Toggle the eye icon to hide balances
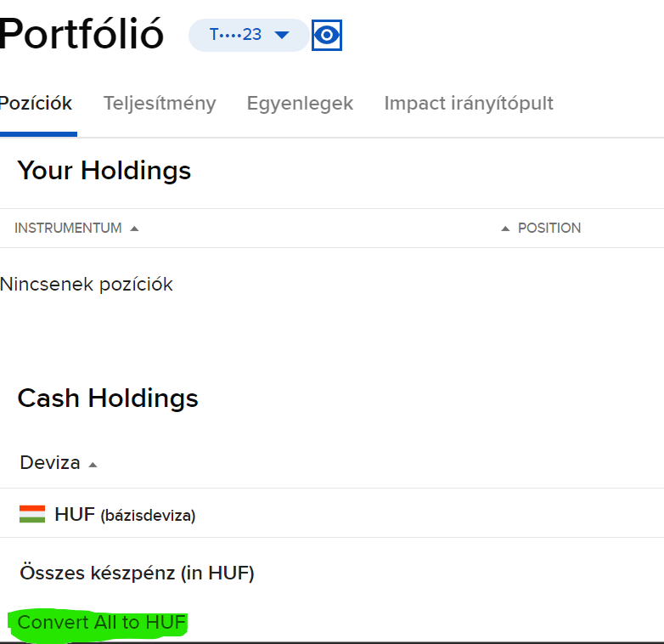Screen dimensions: 664x644 [327, 36]
